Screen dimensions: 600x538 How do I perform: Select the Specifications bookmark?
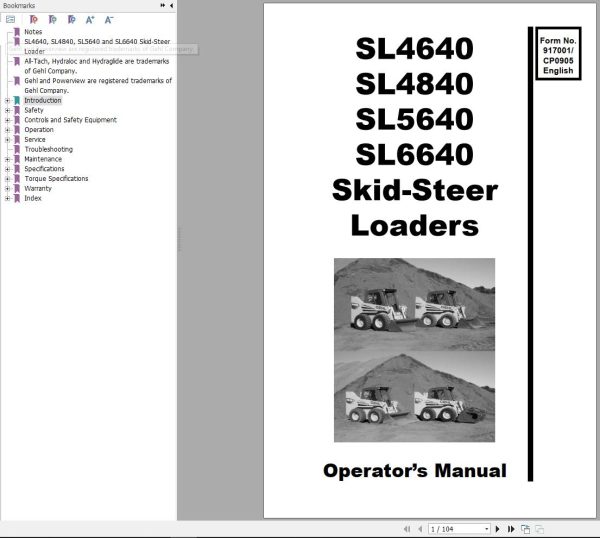(x=44, y=169)
